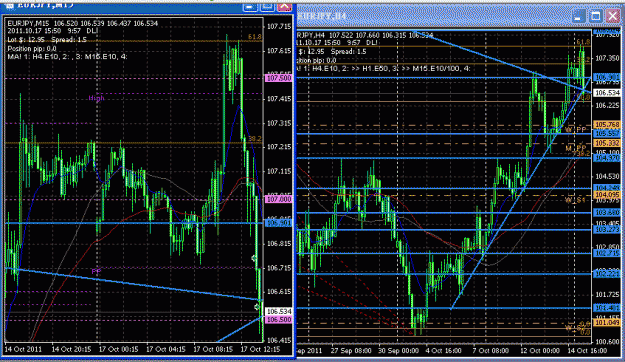This screenshot has width=625, height=362.
Task: Select pink 107.500 price label on M15 chart
Action: (x=279, y=78)
